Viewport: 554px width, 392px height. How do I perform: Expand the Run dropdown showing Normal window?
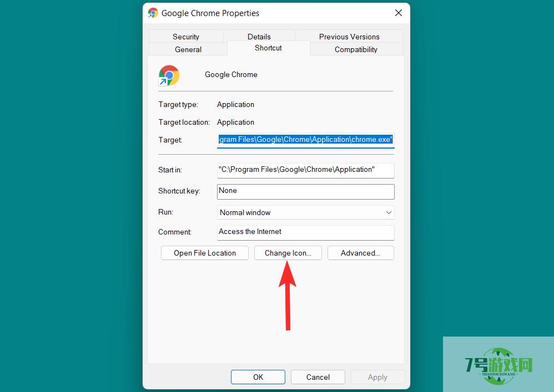pyautogui.click(x=306, y=212)
